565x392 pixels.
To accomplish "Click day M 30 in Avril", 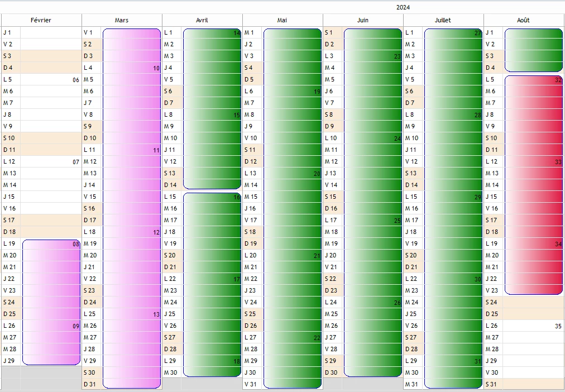I will tap(170, 372).
